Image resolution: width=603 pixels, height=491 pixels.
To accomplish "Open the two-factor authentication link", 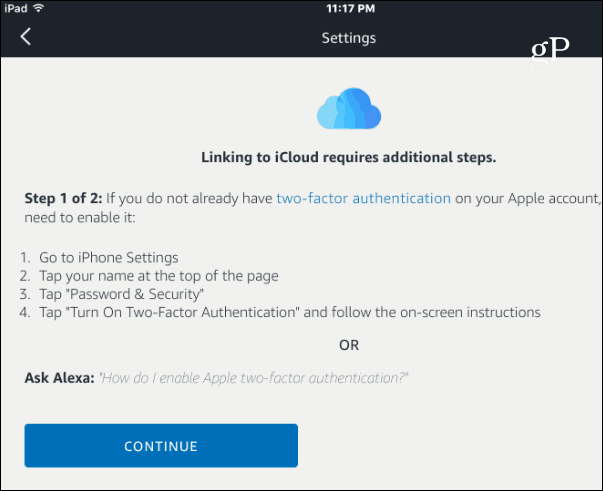I will pyautogui.click(x=363, y=198).
